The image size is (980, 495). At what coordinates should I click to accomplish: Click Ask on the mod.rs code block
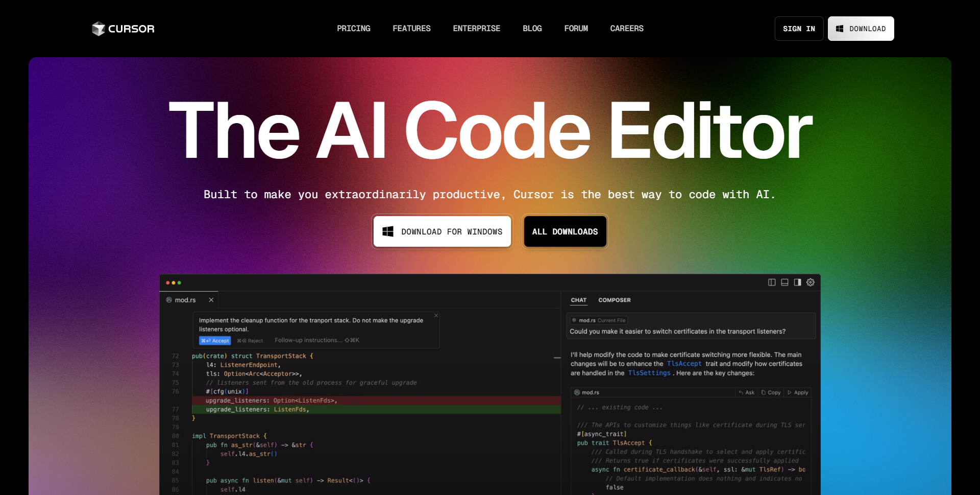click(x=747, y=392)
